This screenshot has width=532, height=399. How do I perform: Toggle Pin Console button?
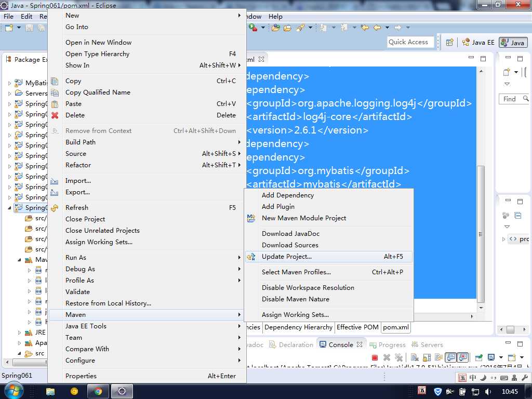click(x=479, y=357)
